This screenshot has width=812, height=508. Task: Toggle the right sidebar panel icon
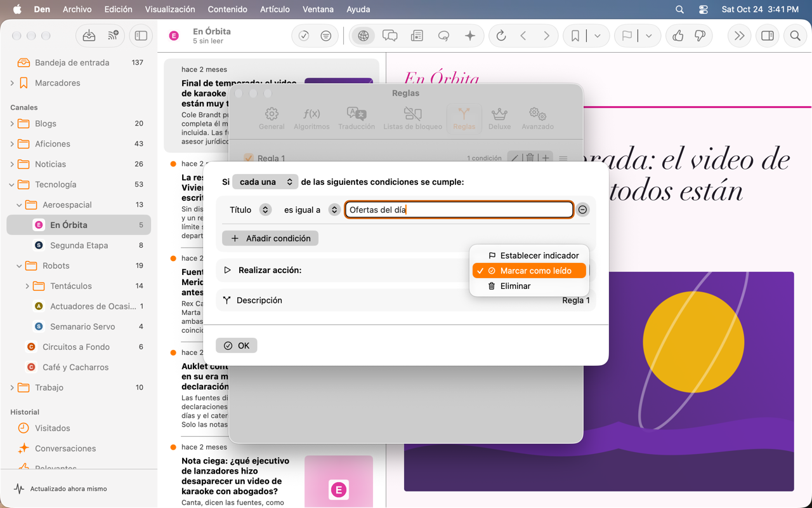pyautogui.click(x=768, y=36)
